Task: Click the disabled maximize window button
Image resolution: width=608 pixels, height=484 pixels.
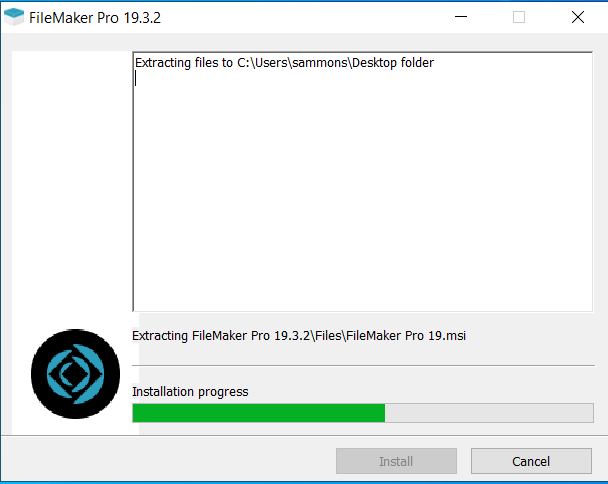Action: point(519,17)
